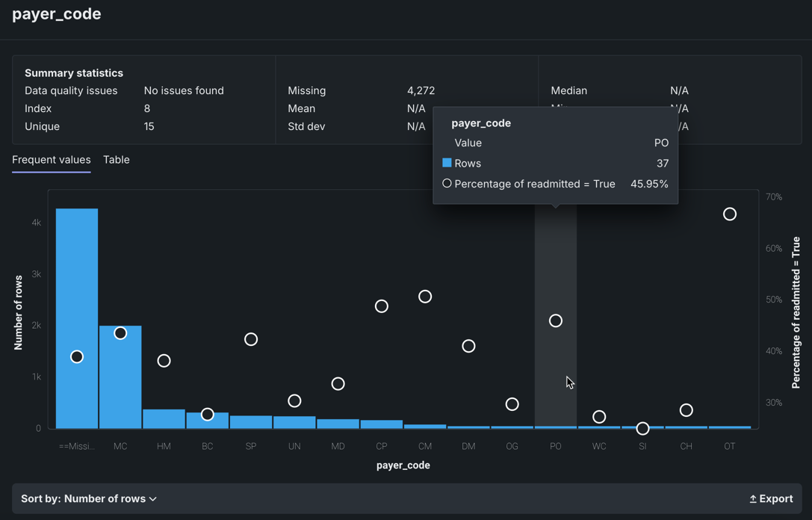Screen dimensions: 812x520
Task: Select the HM bar in the histogram
Action: click(164, 419)
